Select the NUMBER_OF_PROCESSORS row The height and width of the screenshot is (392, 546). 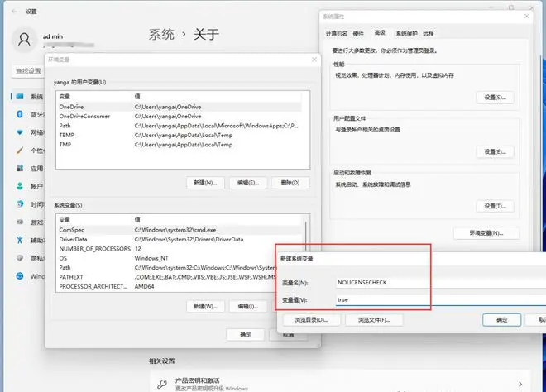click(x=166, y=249)
